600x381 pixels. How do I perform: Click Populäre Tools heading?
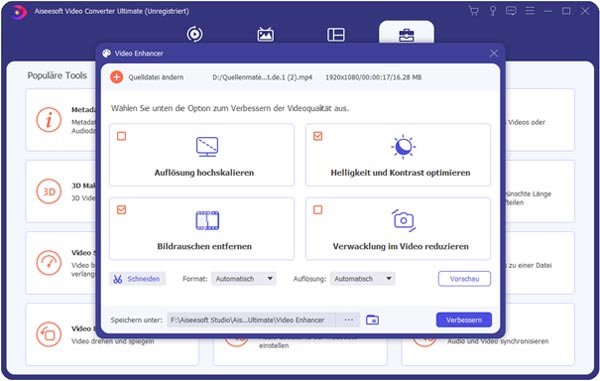[x=57, y=75]
